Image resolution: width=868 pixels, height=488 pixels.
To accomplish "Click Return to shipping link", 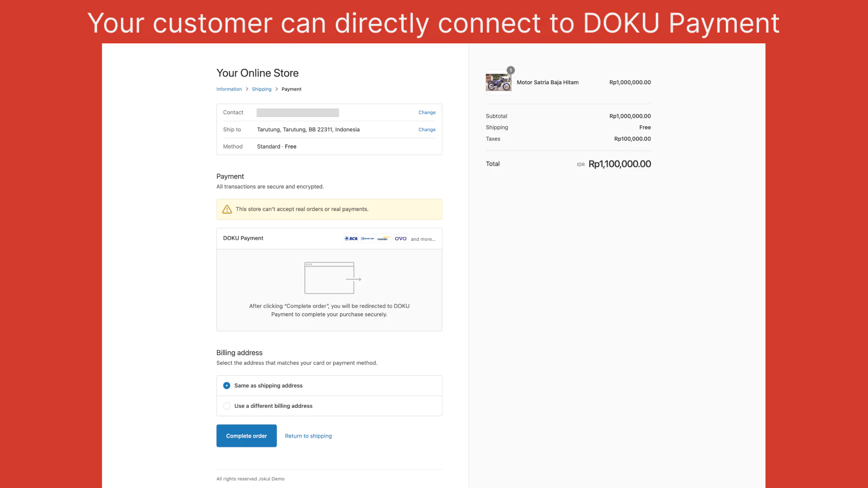I will click(308, 436).
